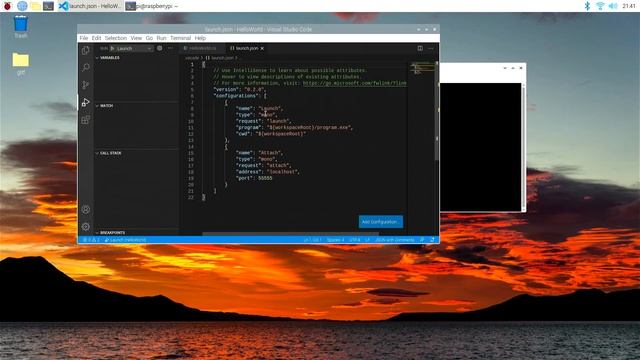The image size is (640, 360).
Task: Click the errors and warnings status item
Action: [x=91, y=240]
